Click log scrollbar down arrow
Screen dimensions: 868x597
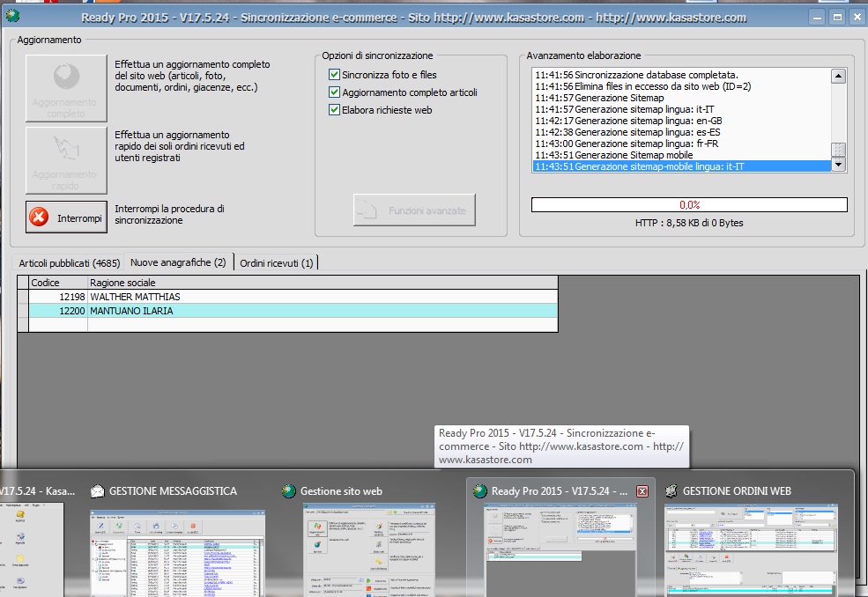coord(838,165)
